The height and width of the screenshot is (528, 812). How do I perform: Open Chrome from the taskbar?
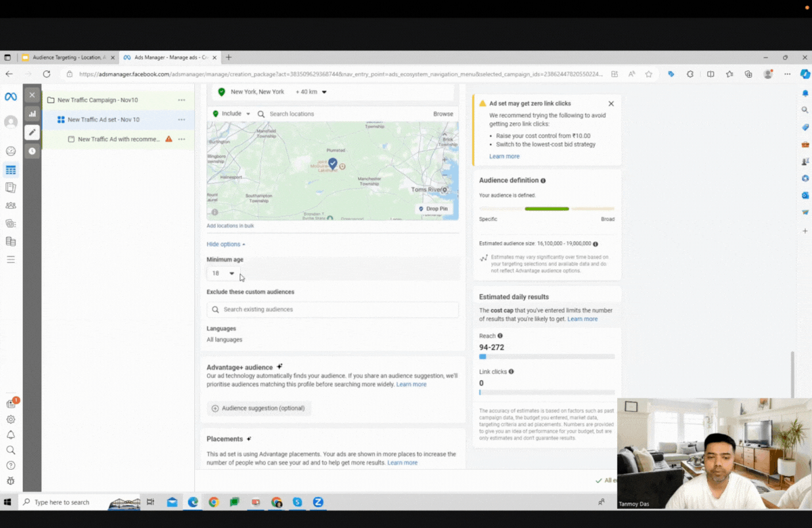coord(214,502)
